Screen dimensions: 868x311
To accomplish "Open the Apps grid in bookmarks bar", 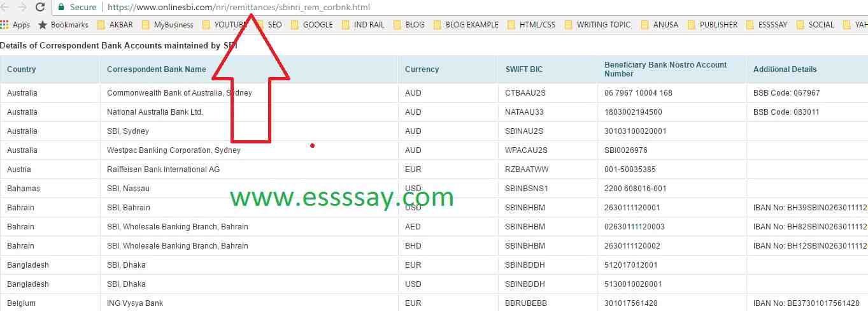I will click(x=15, y=25).
